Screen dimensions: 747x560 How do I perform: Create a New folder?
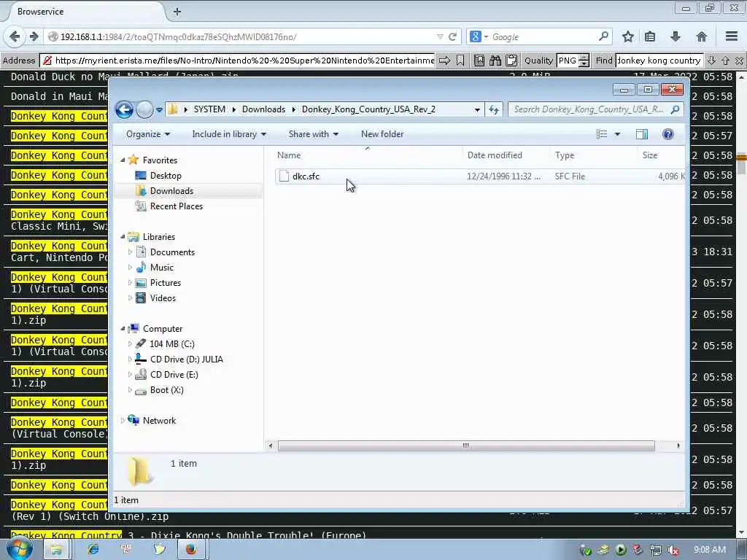pos(382,134)
